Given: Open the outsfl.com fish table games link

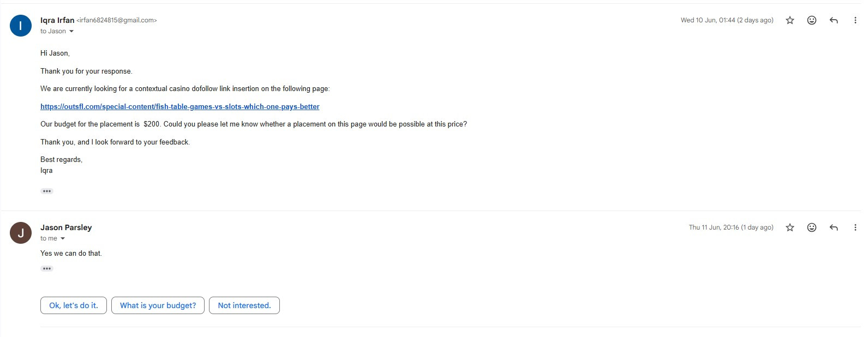Looking at the screenshot, I should (180, 107).
